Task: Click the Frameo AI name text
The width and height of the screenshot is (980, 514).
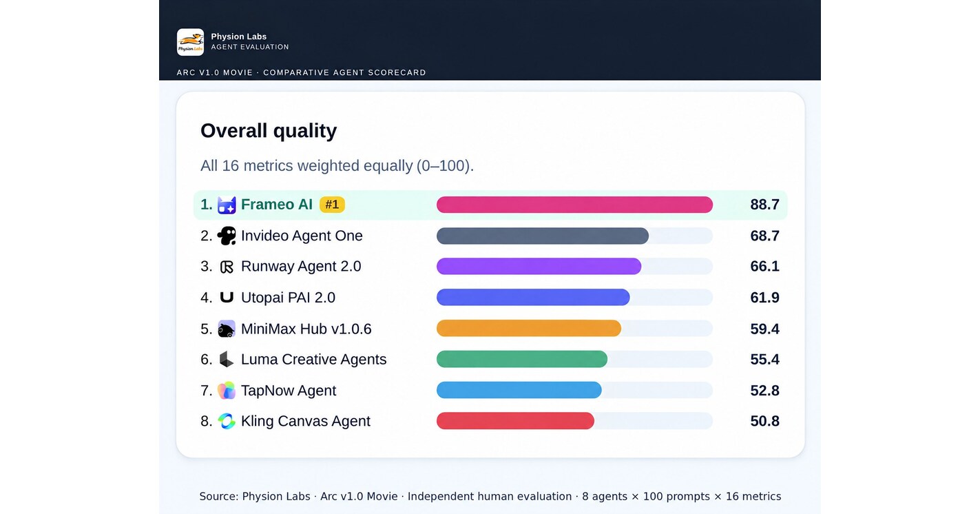Action: click(277, 205)
